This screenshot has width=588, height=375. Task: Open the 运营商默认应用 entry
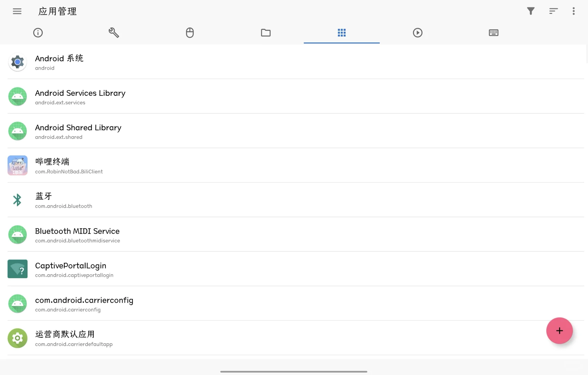click(296, 338)
